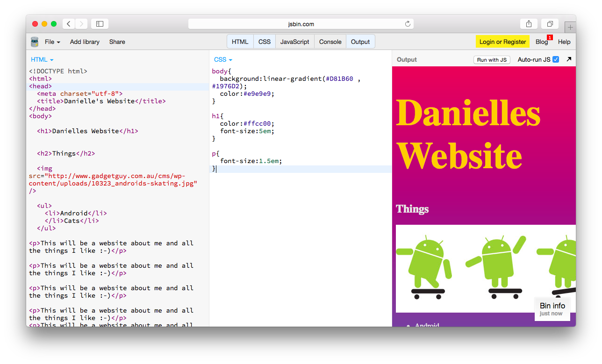Click the JS Bin logo icon
Image resolution: width=602 pixels, height=364 pixels.
pos(35,42)
